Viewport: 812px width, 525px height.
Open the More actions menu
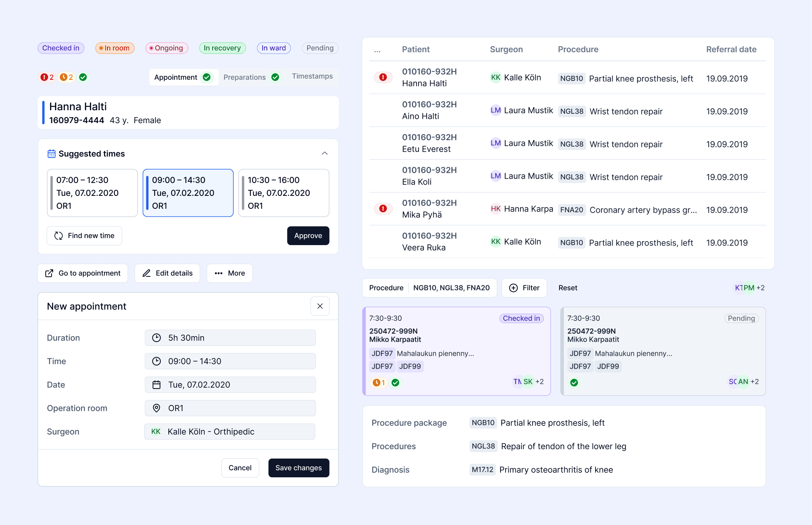coord(230,273)
